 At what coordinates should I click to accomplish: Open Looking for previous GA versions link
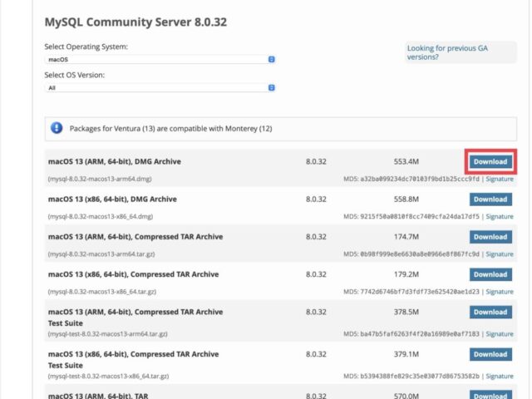pos(447,52)
